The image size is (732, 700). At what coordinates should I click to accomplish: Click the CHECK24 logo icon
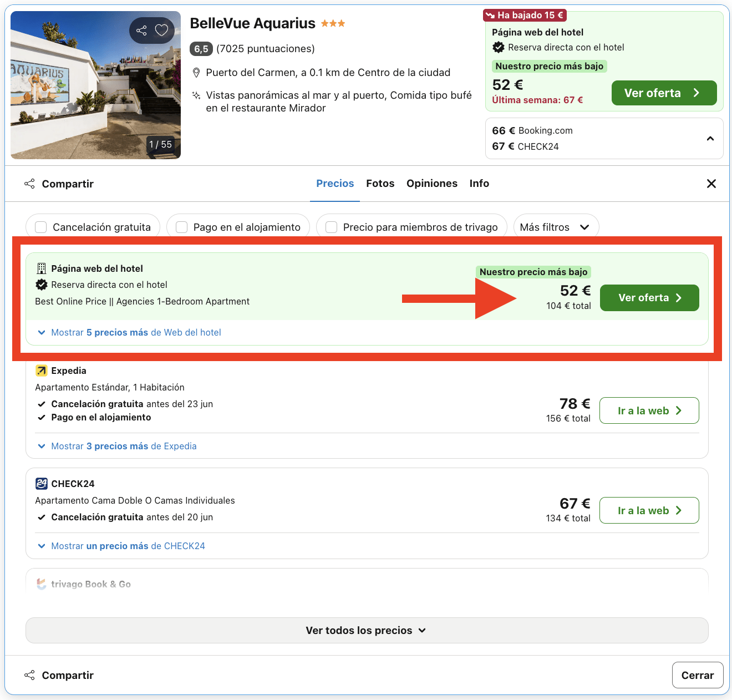[41, 484]
